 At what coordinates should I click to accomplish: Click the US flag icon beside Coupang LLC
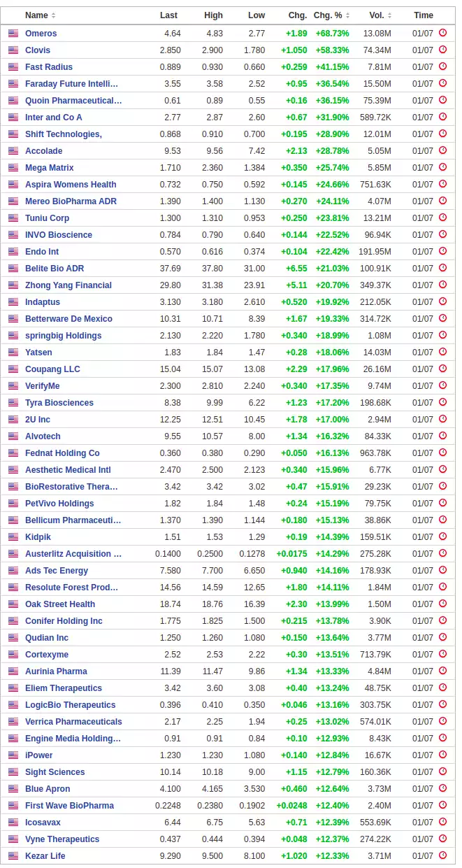(x=13, y=369)
